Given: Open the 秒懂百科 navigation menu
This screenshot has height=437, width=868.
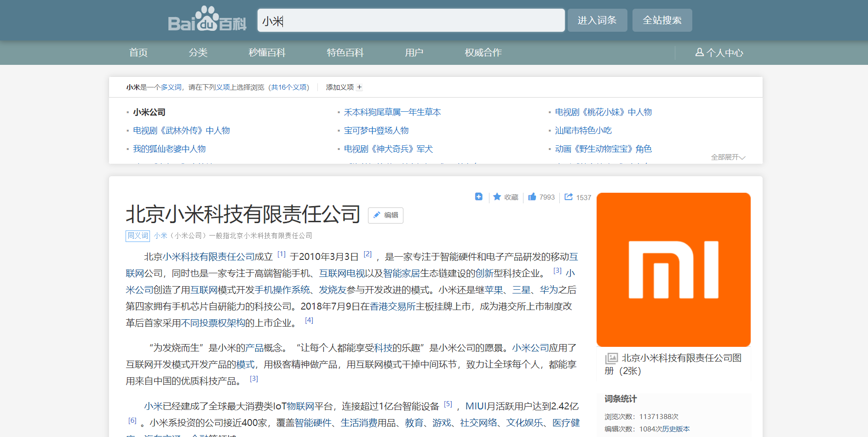Looking at the screenshot, I should [x=267, y=52].
